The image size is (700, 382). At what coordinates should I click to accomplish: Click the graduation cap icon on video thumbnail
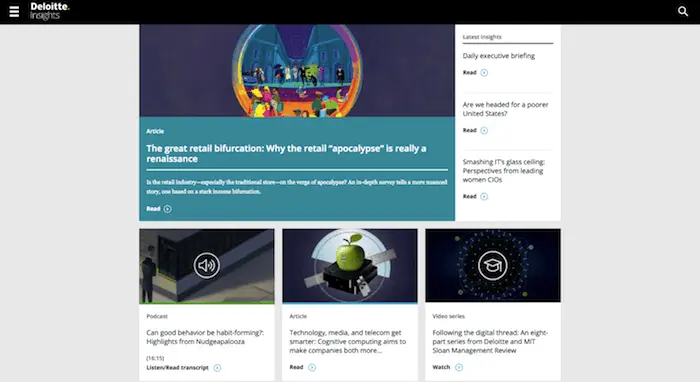493,266
